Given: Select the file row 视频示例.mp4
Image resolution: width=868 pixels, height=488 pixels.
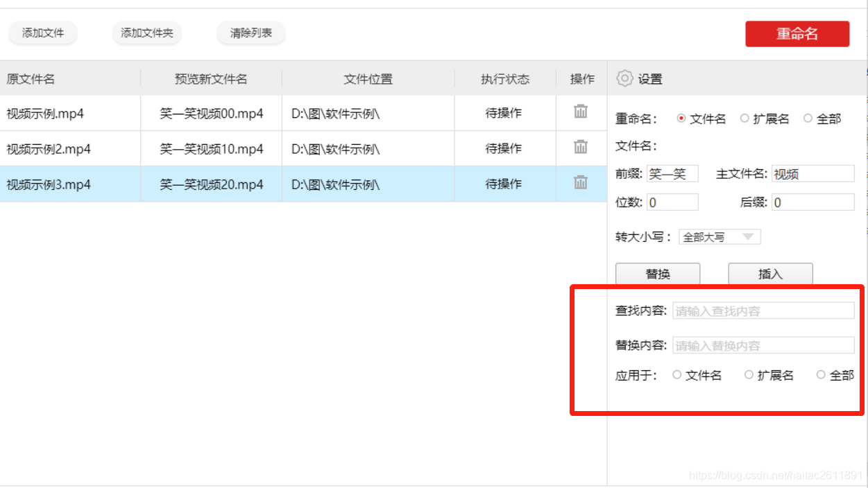Looking at the screenshot, I should point(303,113).
